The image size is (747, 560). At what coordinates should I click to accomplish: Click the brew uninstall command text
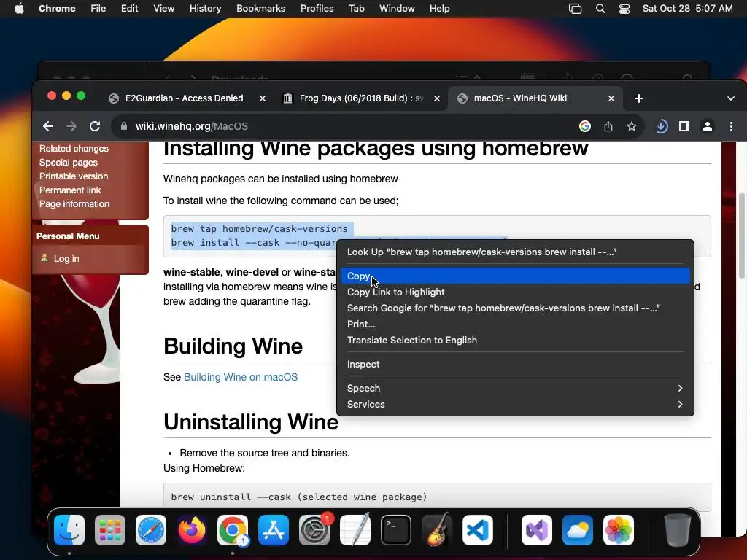point(298,497)
